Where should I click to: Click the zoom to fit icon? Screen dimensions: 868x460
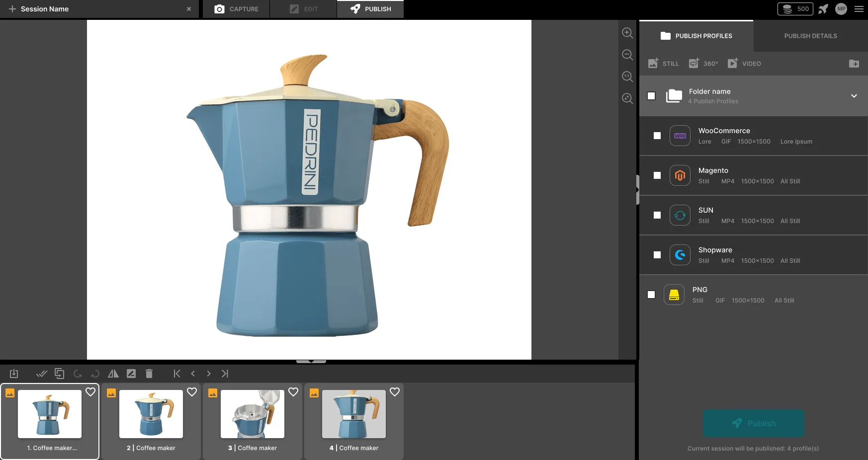[x=627, y=98]
